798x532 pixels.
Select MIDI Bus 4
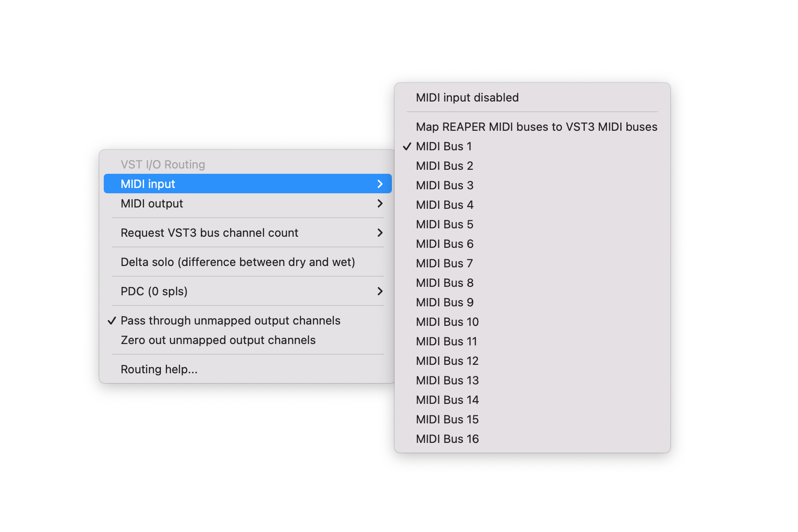445,205
